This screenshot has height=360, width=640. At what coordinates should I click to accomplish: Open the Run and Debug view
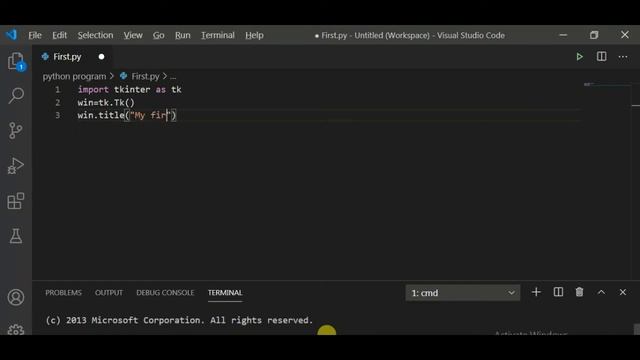pyautogui.click(x=16, y=166)
